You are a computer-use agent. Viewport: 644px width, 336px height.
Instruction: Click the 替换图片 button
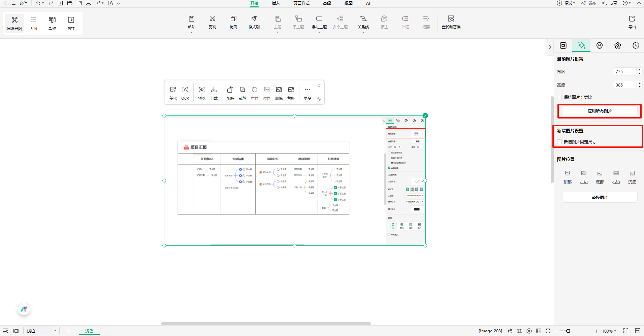600,197
